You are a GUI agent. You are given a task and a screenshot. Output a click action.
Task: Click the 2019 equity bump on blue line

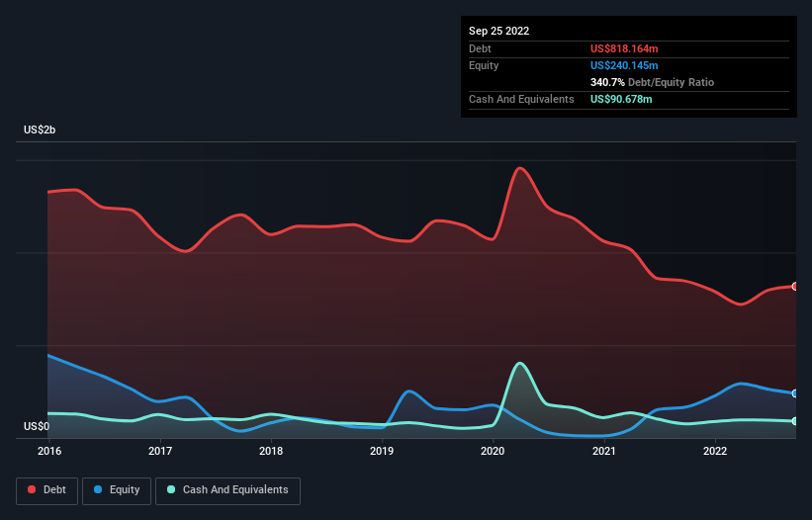(x=409, y=391)
